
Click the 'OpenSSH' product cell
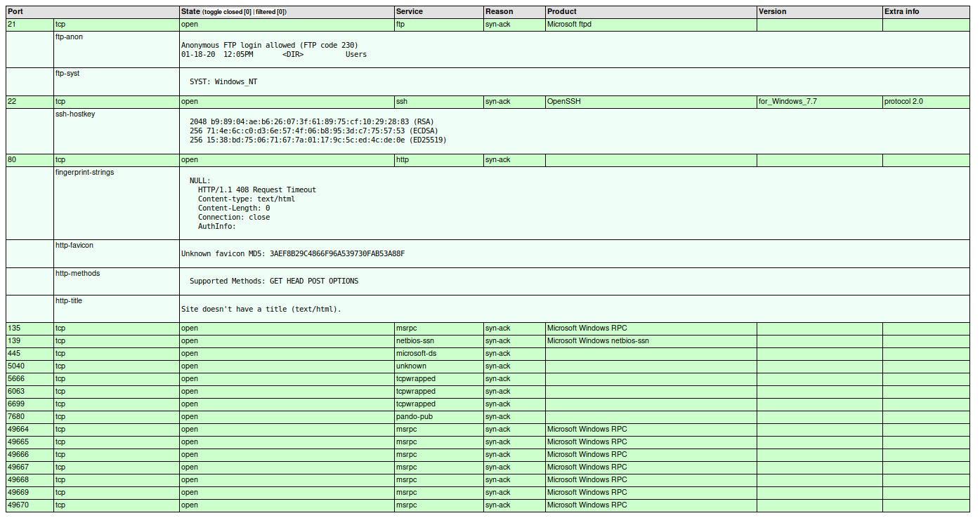coord(651,102)
